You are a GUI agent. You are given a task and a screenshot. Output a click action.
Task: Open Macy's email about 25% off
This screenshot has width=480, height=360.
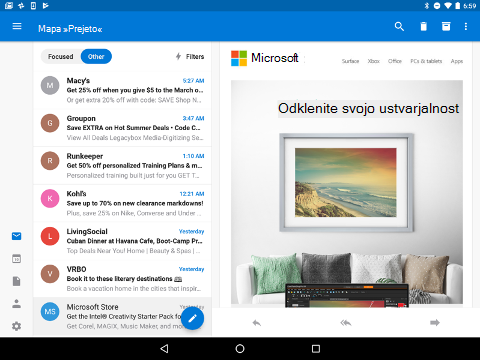pos(122,90)
